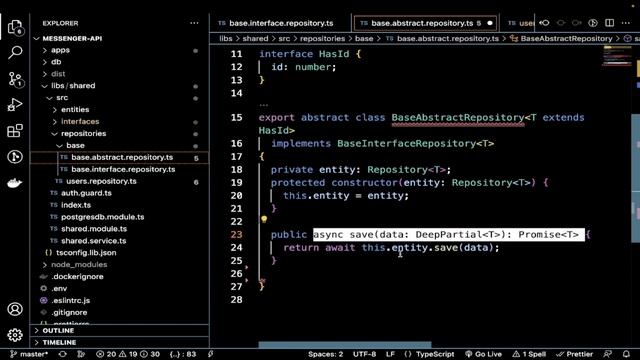This screenshot has height=360, width=640.
Task: Open the notifications bell in status bar
Action: click(x=626, y=354)
